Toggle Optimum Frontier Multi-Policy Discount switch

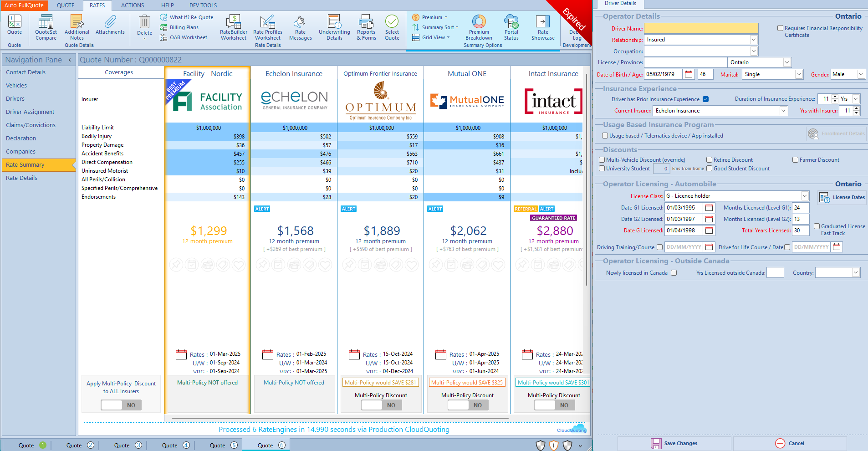tap(382, 405)
